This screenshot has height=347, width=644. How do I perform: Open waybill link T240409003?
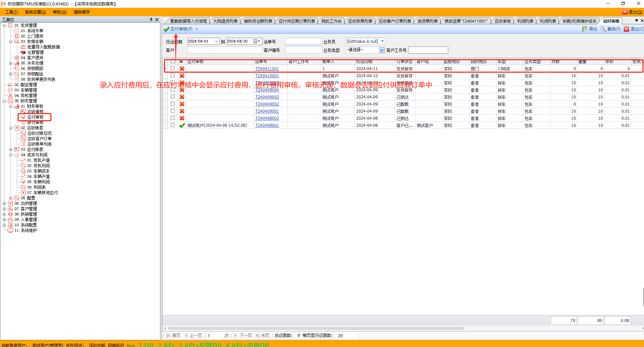click(x=267, y=97)
